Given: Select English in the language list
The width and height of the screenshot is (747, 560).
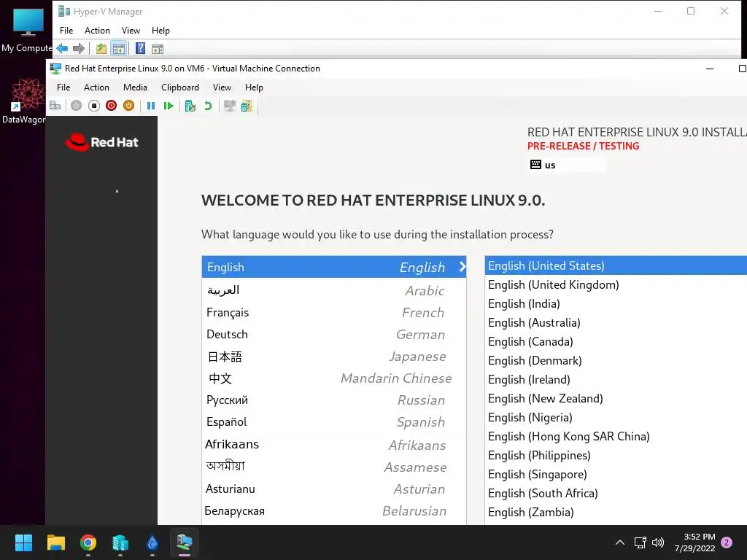Looking at the screenshot, I should tap(334, 267).
